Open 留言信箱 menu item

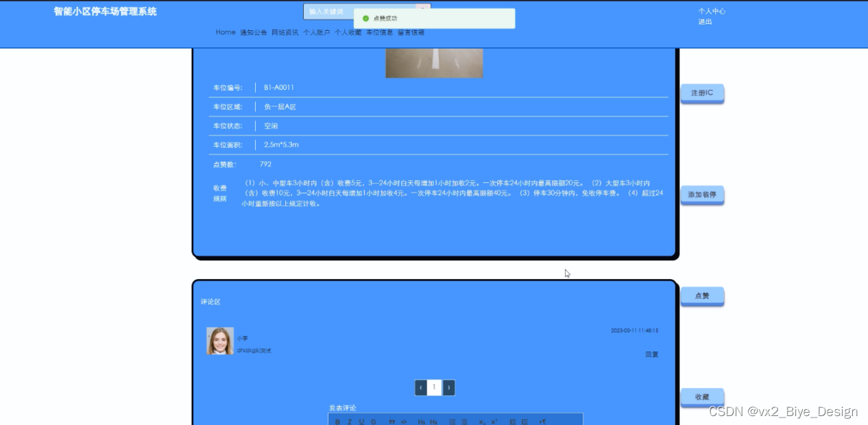pyautogui.click(x=411, y=32)
